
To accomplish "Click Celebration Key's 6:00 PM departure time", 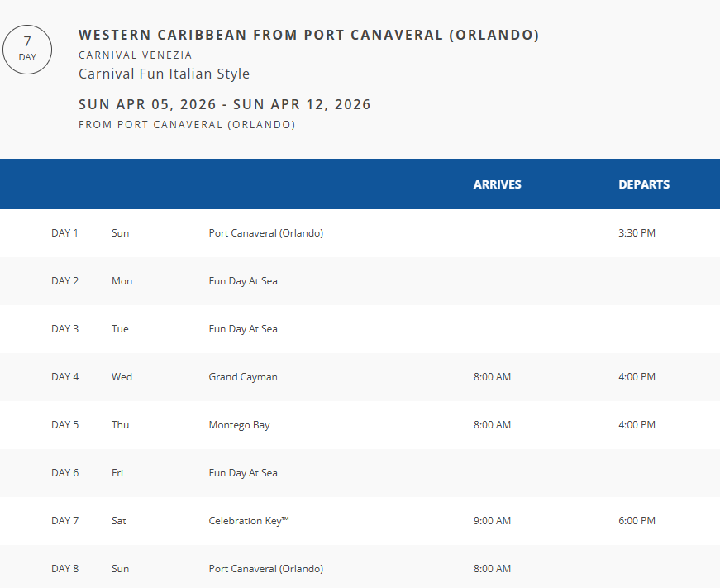I will (637, 521).
